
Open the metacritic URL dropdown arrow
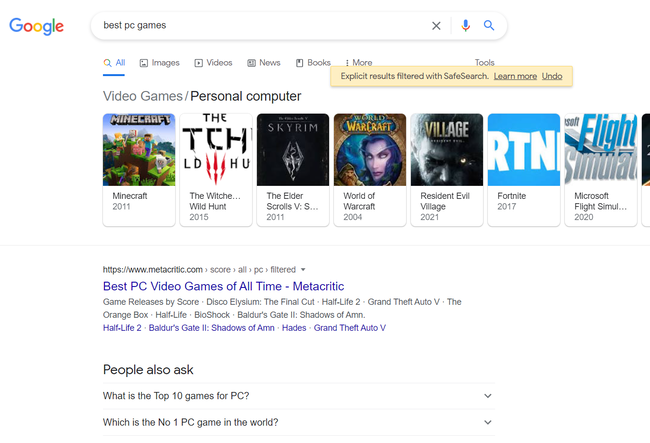303,270
